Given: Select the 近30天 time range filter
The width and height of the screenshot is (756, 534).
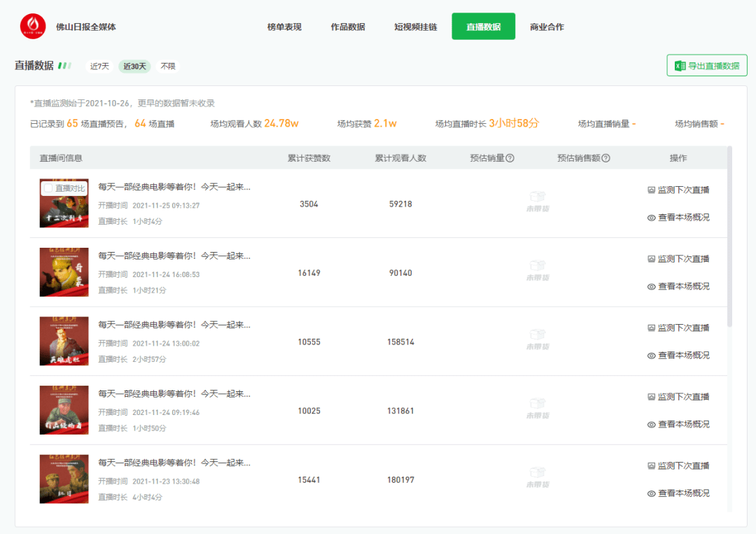Looking at the screenshot, I should pyautogui.click(x=134, y=66).
